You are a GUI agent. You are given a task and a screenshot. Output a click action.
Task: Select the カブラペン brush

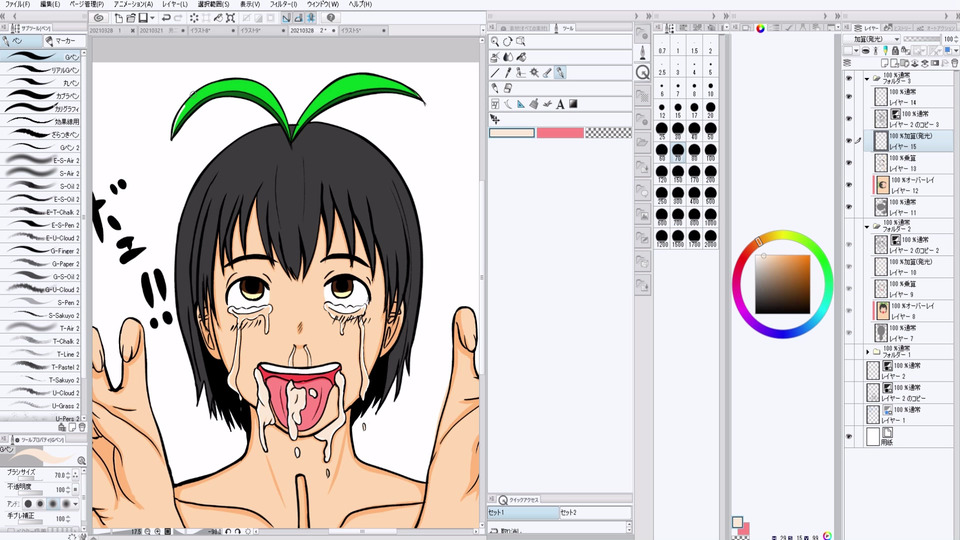41,96
